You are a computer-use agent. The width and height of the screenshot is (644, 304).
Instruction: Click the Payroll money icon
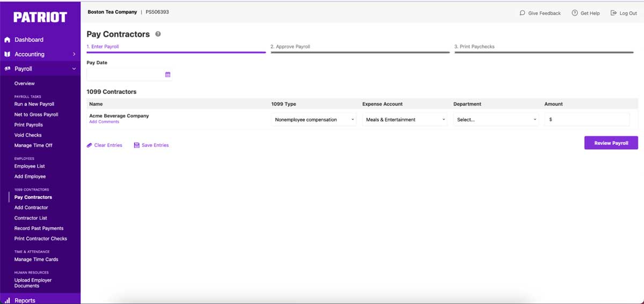(8, 69)
